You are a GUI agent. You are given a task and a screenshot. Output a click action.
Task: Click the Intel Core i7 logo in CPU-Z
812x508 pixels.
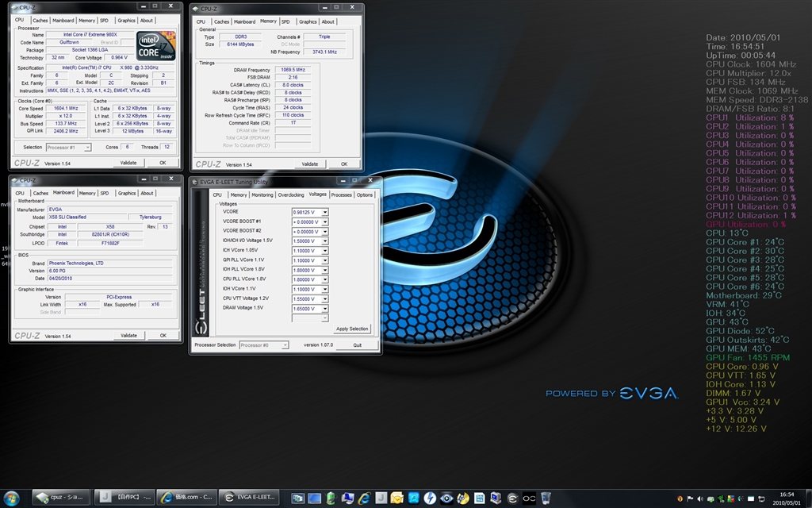(156, 45)
